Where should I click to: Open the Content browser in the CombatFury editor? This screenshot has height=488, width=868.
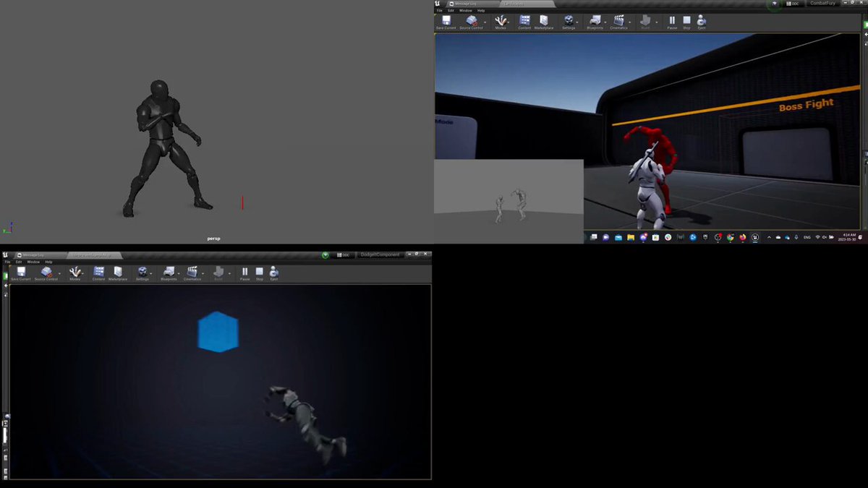click(524, 22)
